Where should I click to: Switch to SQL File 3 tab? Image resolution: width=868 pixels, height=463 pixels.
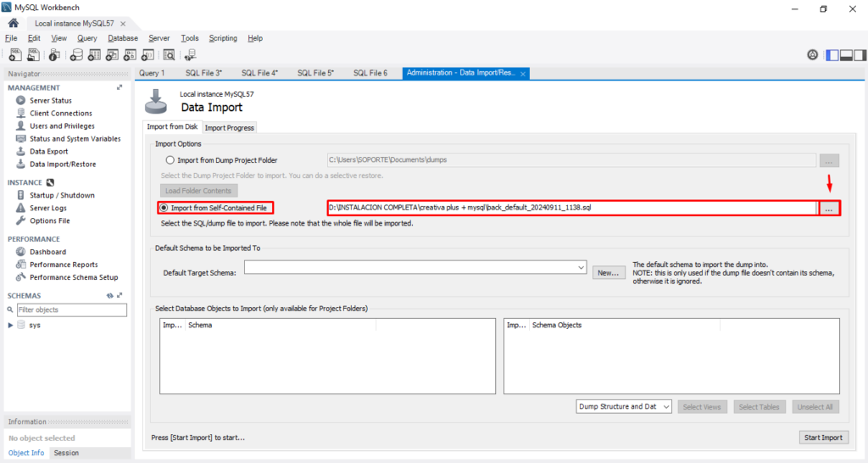pyautogui.click(x=203, y=73)
